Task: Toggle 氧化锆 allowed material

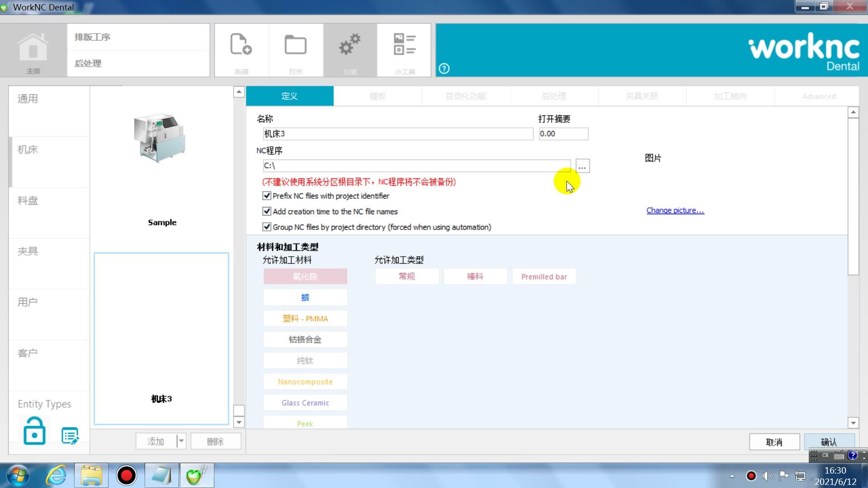Action: click(305, 277)
